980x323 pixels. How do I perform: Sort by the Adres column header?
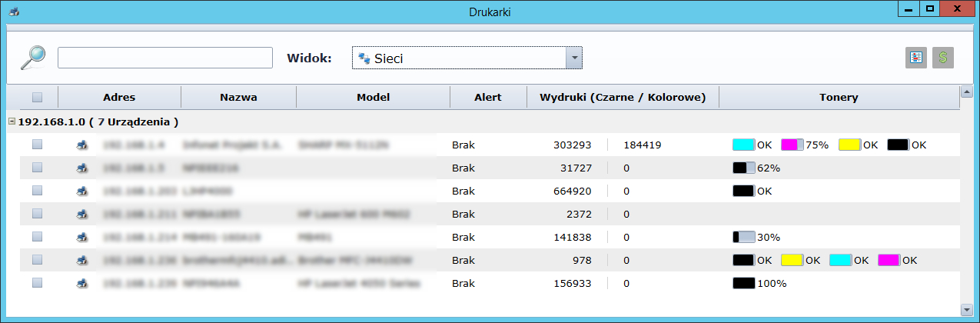[x=119, y=98]
